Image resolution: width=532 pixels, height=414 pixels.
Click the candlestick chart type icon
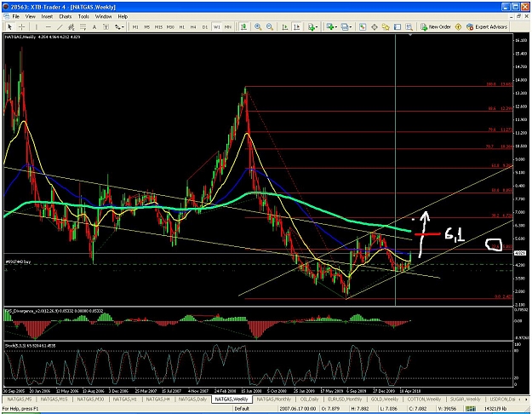click(x=243, y=26)
